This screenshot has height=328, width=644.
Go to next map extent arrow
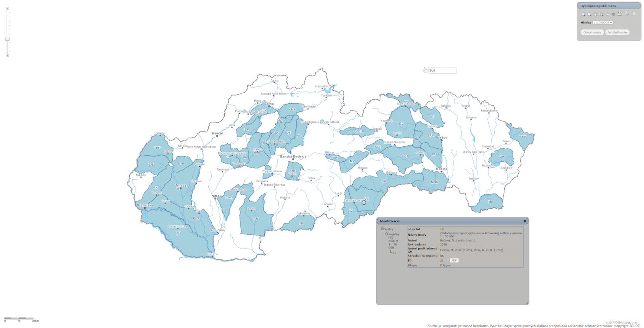614,14
